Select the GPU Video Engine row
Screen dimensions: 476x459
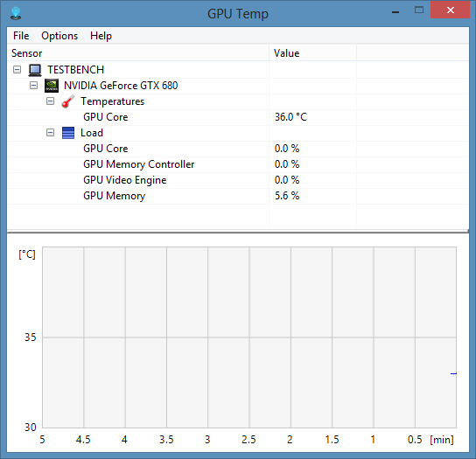pos(125,180)
